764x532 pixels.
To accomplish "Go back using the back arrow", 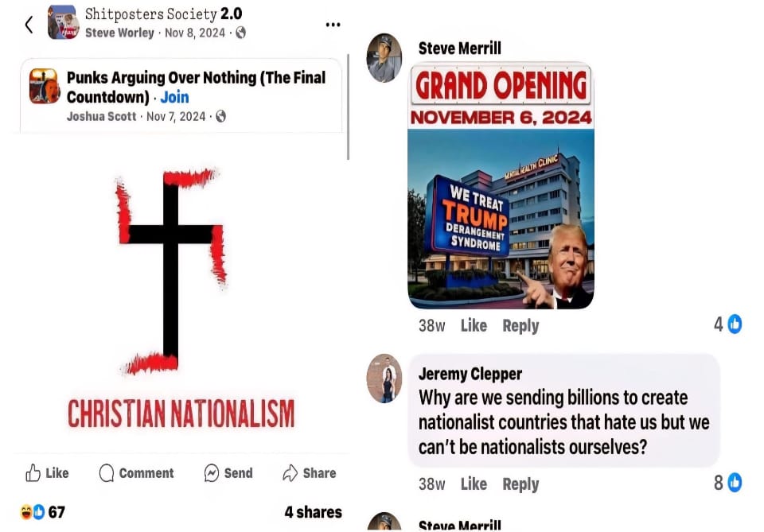I will [x=29, y=25].
